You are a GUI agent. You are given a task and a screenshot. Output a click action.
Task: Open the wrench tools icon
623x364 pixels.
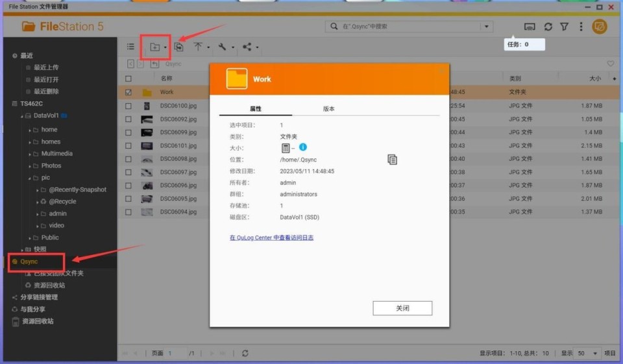click(222, 47)
